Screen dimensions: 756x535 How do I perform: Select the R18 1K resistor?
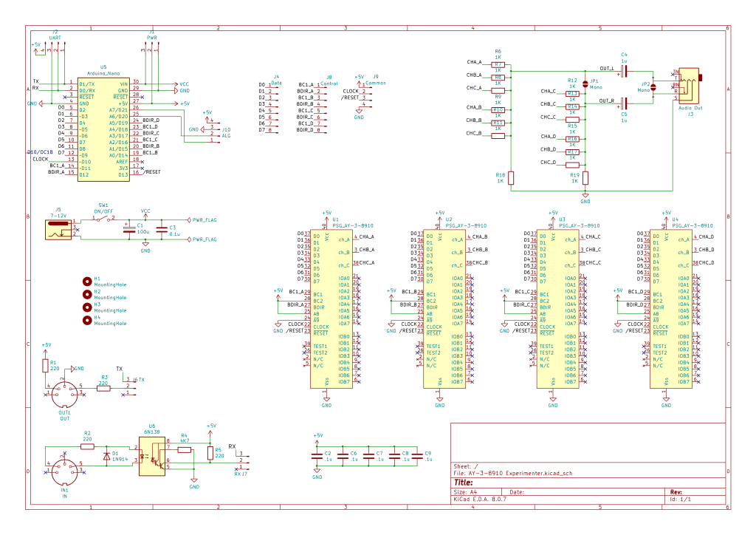point(510,177)
